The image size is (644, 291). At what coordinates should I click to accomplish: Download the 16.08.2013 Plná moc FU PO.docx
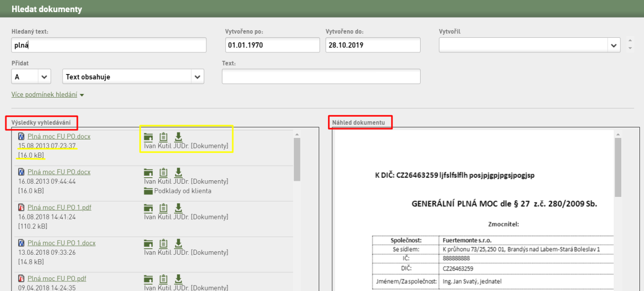click(x=178, y=172)
